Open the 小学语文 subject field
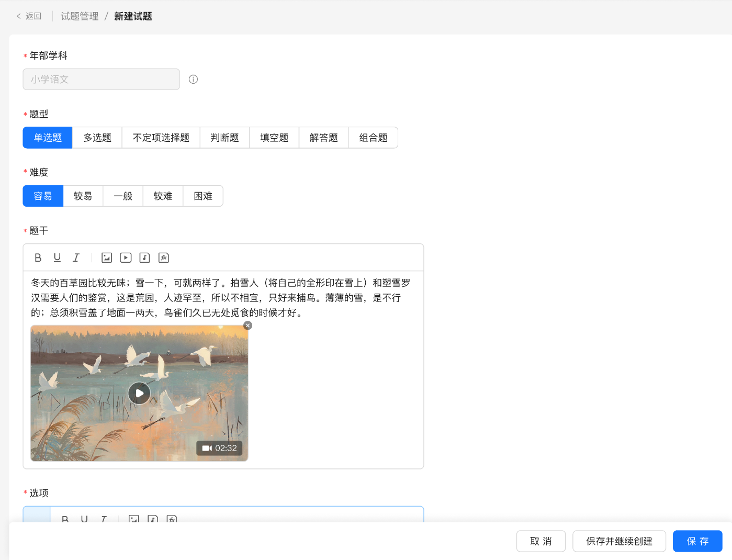 point(102,79)
